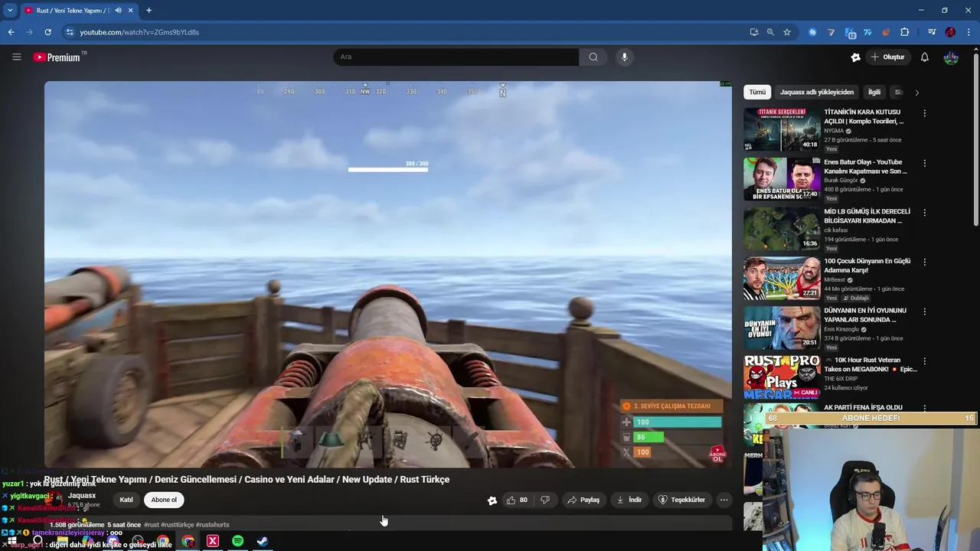Start voice search with microphone icon
The width and height of the screenshot is (980, 551).
coord(624,57)
